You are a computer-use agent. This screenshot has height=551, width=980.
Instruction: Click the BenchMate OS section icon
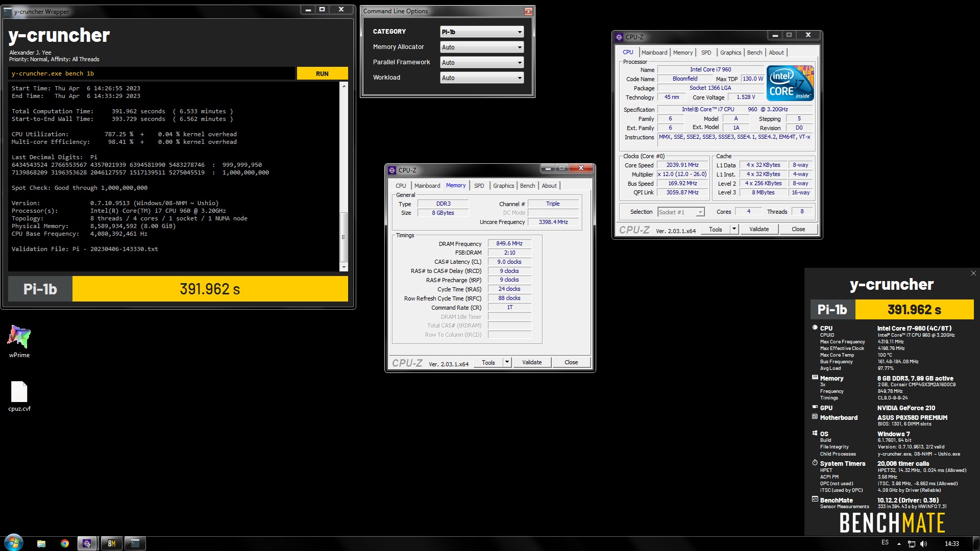click(x=815, y=433)
